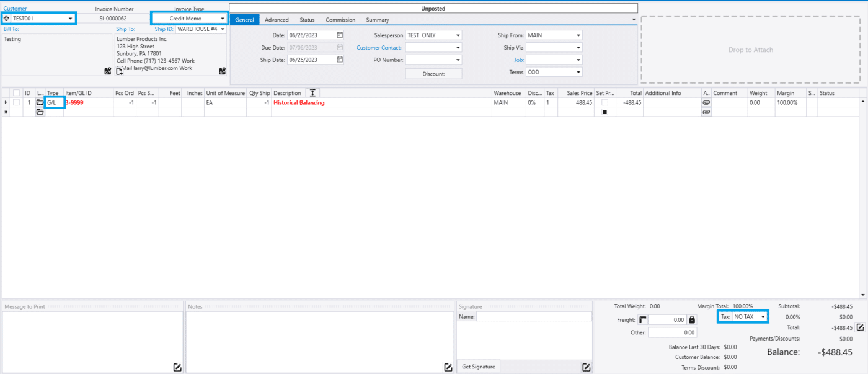The height and width of the screenshot is (374, 868).
Task: Open the Customer dropdown showing TEST001
Action: [x=71, y=19]
